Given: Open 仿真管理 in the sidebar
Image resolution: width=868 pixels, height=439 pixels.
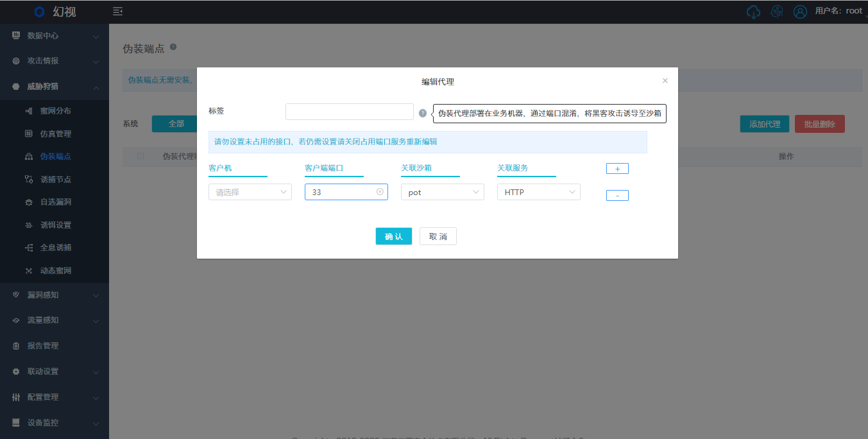Looking at the screenshot, I should click(x=55, y=133).
